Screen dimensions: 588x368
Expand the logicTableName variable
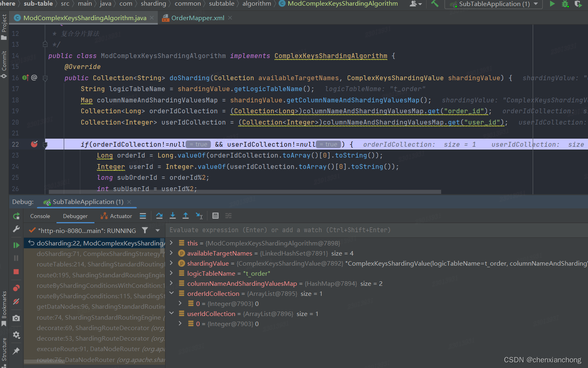coord(171,273)
